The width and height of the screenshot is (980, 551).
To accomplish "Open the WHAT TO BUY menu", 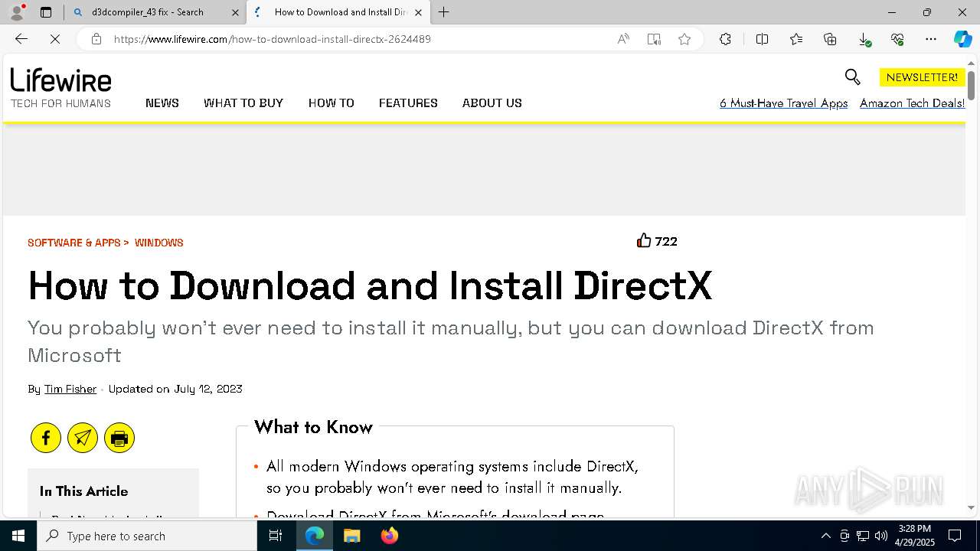I will click(243, 103).
